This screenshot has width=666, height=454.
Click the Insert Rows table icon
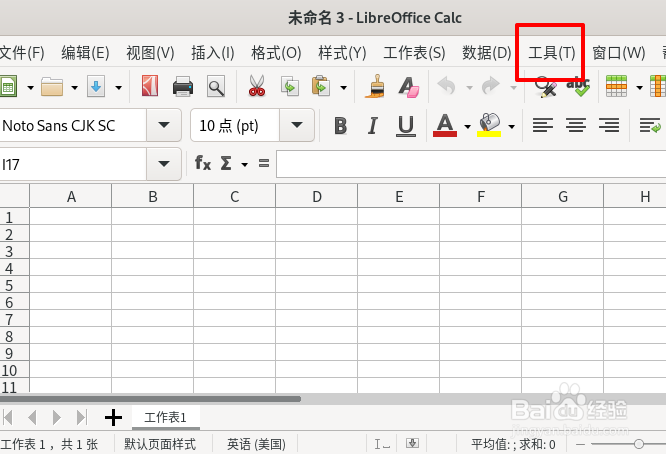click(616, 86)
